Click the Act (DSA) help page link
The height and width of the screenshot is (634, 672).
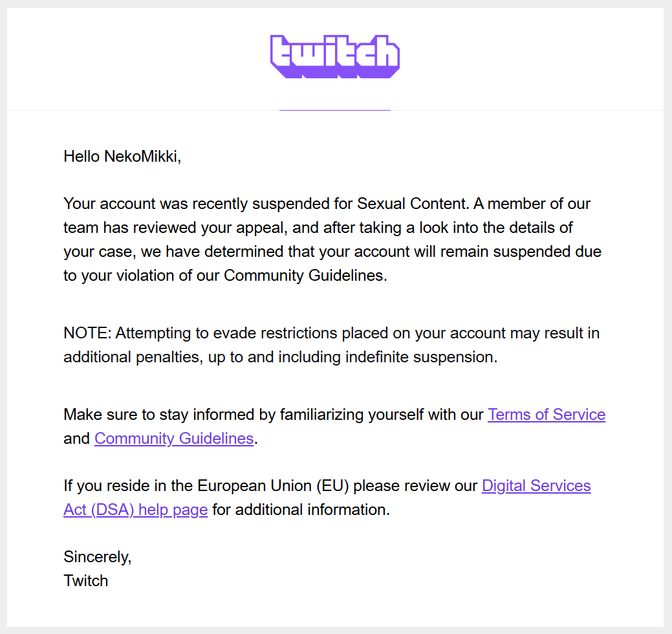[x=135, y=510]
